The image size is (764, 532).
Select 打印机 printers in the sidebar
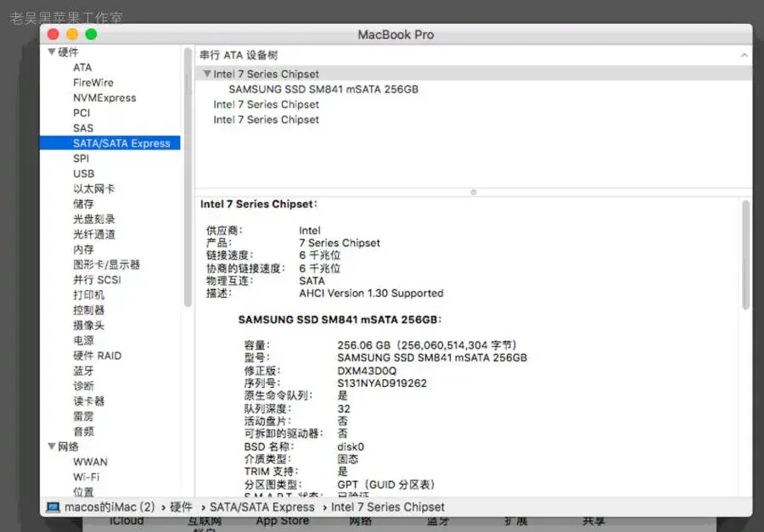point(88,294)
